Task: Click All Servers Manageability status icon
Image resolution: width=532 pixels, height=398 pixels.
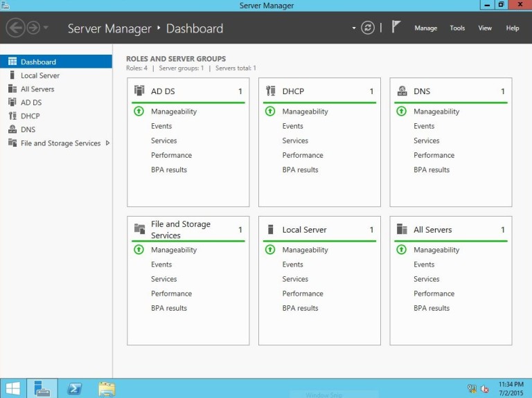Action: (401, 249)
